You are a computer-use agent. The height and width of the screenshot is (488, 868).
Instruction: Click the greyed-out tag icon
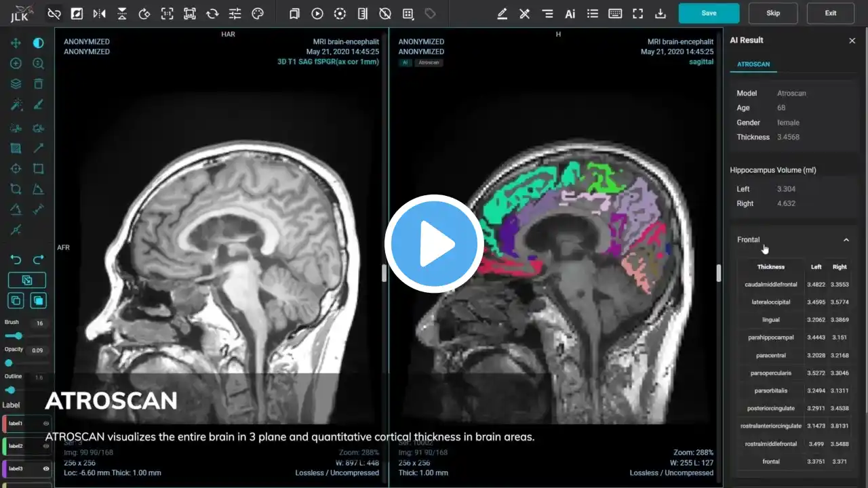pos(430,14)
